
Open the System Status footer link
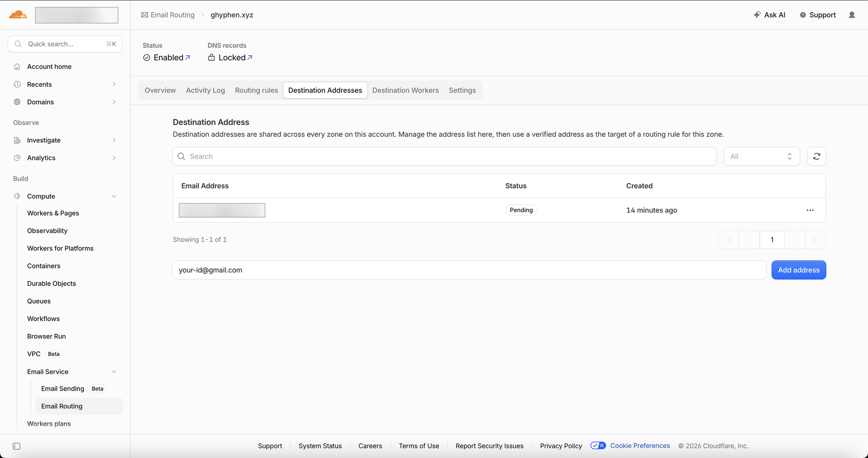point(320,446)
